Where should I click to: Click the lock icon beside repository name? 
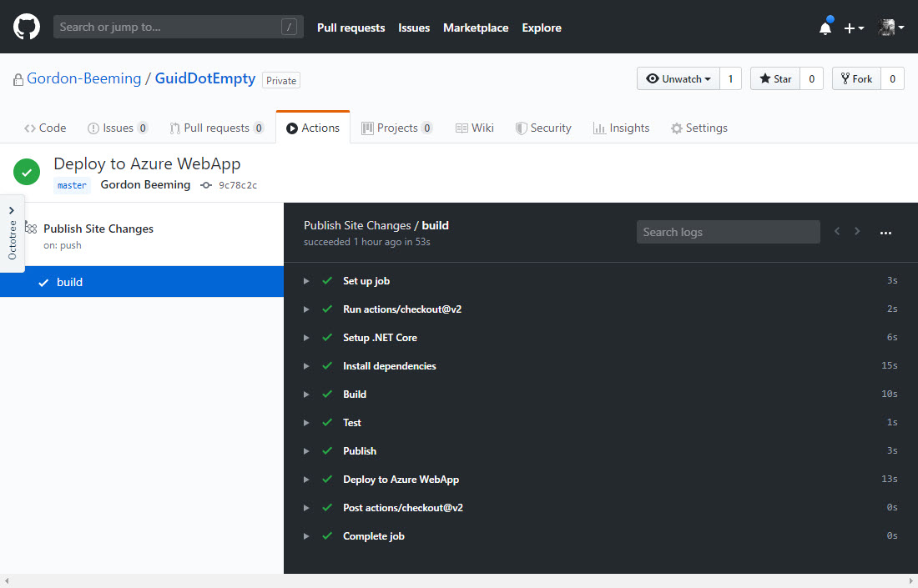point(18,79)
